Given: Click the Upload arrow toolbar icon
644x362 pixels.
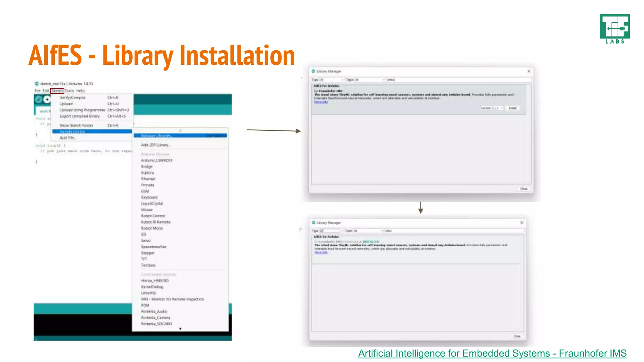Looking at the screenshot, I should (47, 100).
